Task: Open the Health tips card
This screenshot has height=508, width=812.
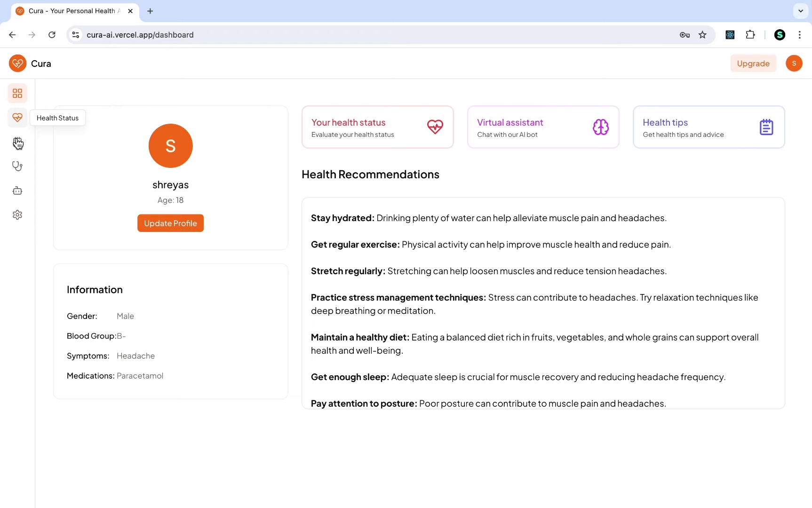Action: coord(709,127)
